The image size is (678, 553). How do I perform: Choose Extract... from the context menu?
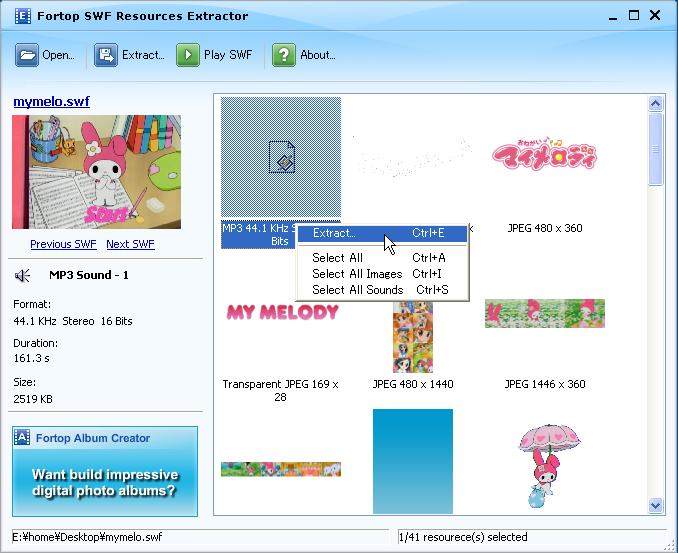(x=382, y=233)
